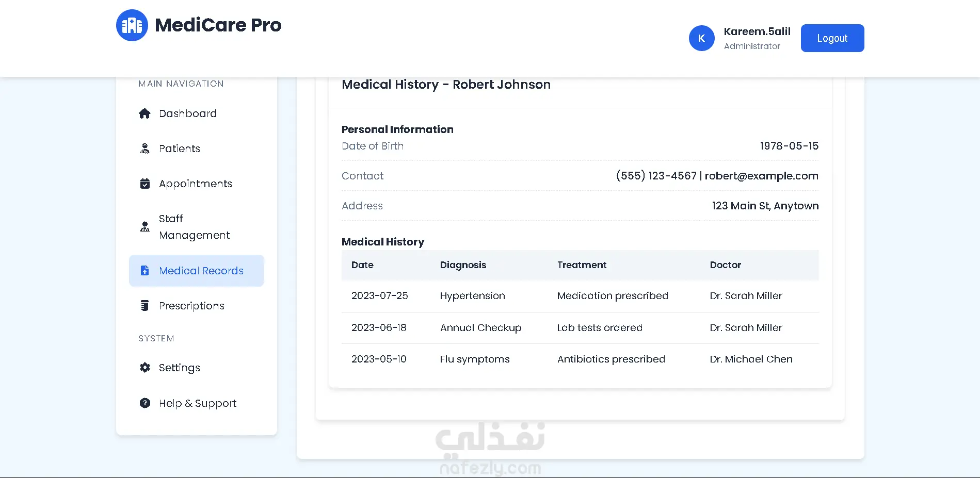Click the MediCare Pro hospital logo icon
The width and height of the screenshot is (980, 478).
(x=132, y=25)
